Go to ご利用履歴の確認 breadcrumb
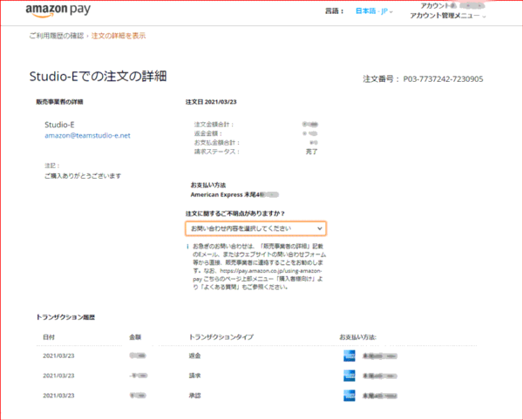523x420 pixels. 57,36
